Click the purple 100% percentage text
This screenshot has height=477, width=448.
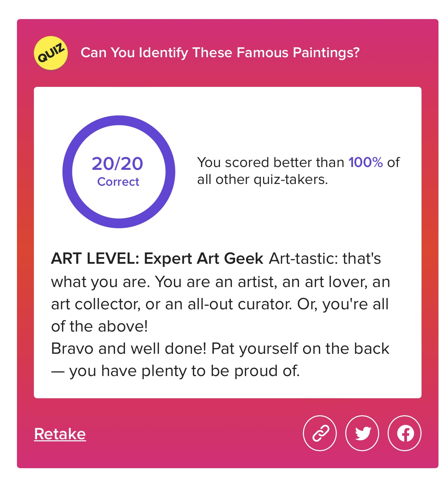[366, 162]
